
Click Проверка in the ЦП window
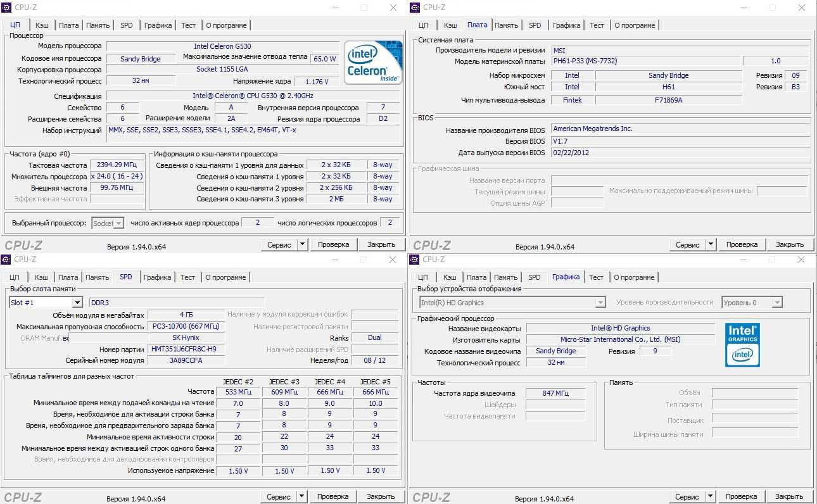334,244
